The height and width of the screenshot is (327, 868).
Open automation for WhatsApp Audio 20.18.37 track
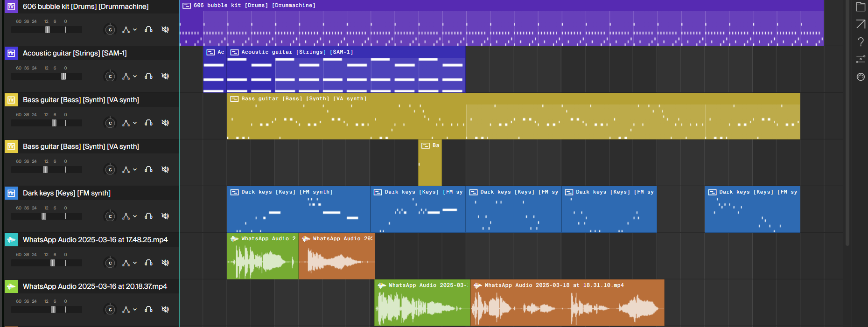tap(126, 310)
